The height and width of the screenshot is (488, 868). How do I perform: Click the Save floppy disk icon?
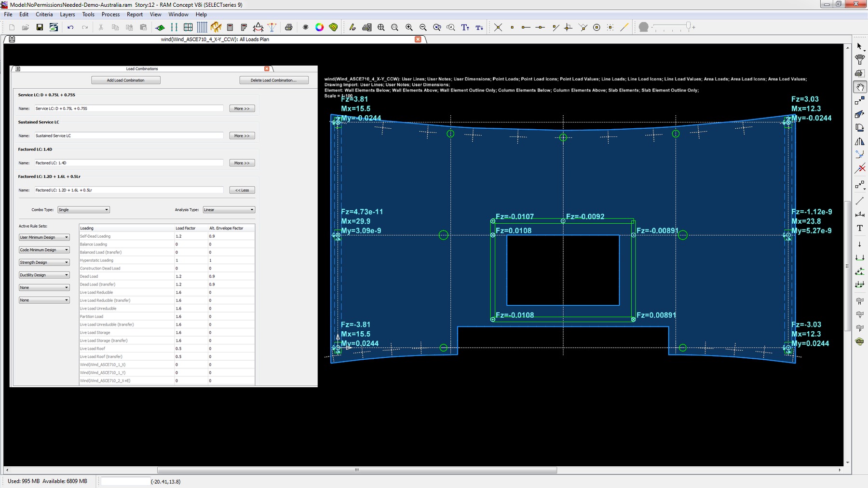click(40, 27)
